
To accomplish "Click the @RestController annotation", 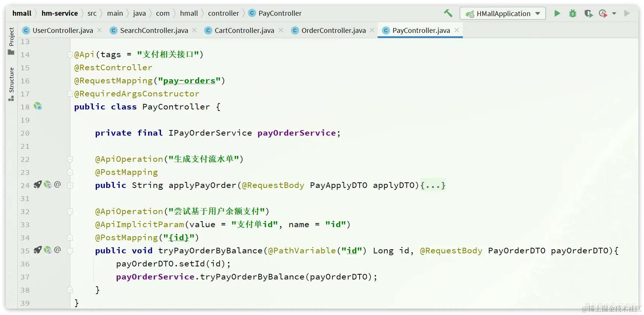I will [x=113, y=68].
